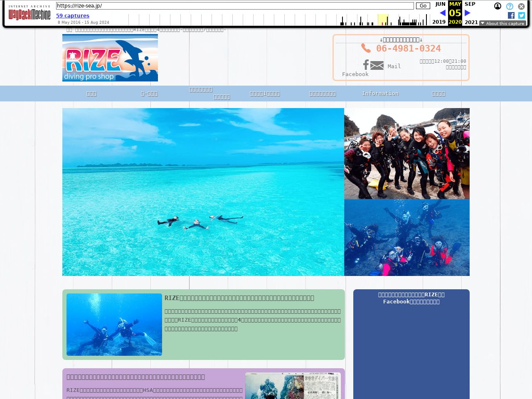This screenshot has width=532, height=399.
Task: View the group of divers on shore photo
Action: [x=407, y=153]
